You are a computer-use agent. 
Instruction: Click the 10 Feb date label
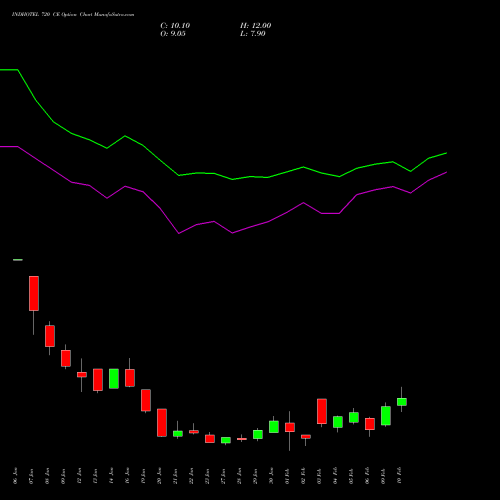399,476
